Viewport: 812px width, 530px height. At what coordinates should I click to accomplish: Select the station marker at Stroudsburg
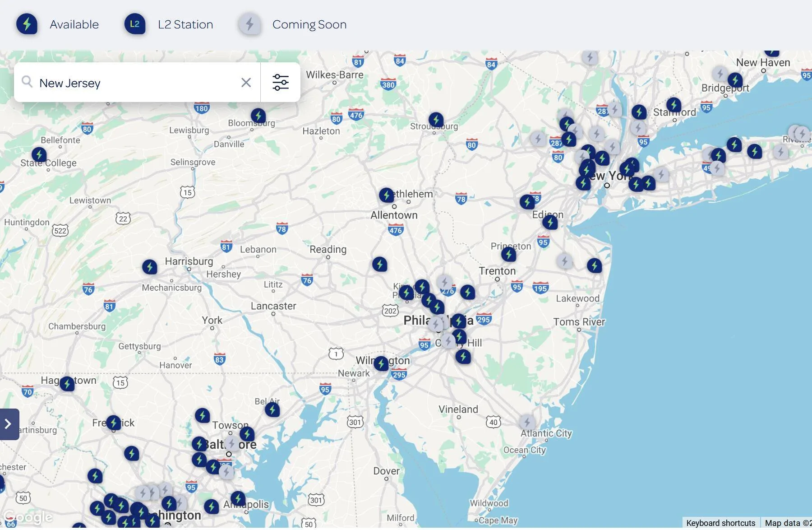[x=436, y=120]
